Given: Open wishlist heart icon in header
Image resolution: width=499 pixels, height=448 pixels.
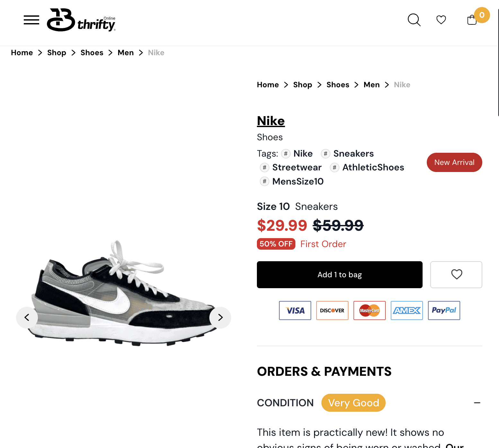Looking at the screenshot, I should point(441,20).
